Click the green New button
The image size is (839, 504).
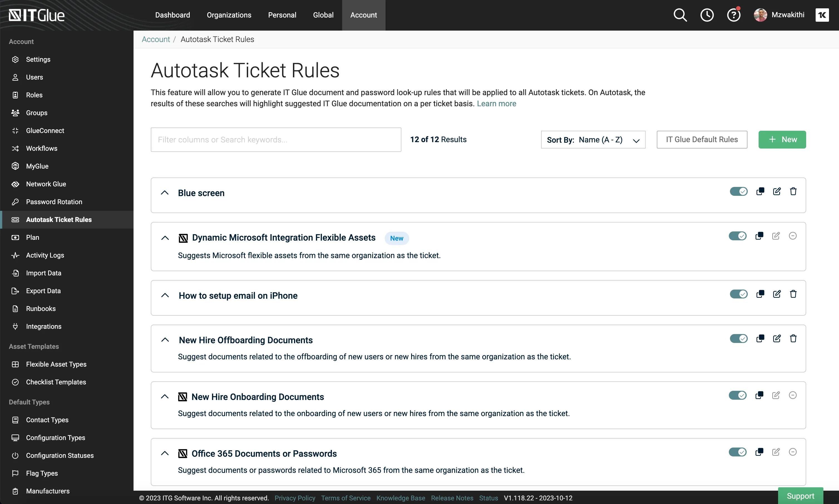point(782,140)
